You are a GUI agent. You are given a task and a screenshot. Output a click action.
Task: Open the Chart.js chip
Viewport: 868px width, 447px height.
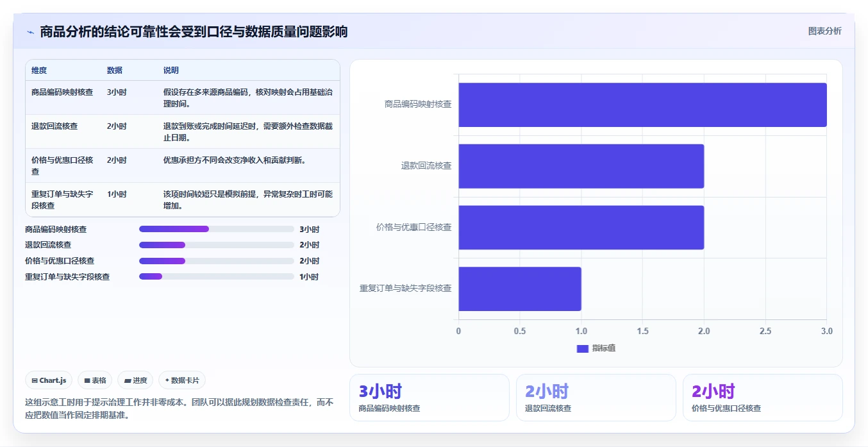pyautogui.click(x=49, y=380)
